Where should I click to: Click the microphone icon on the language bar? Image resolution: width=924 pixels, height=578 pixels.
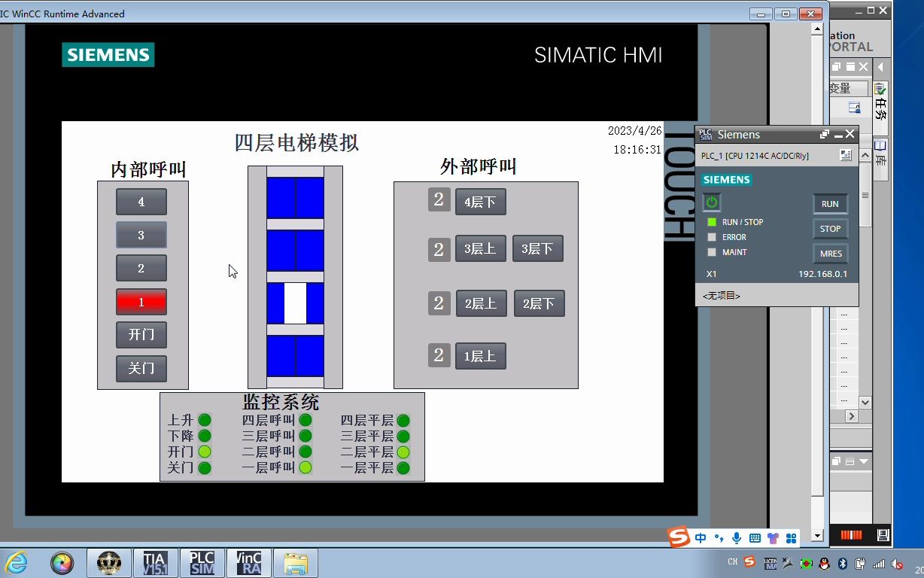pos(736,537)
